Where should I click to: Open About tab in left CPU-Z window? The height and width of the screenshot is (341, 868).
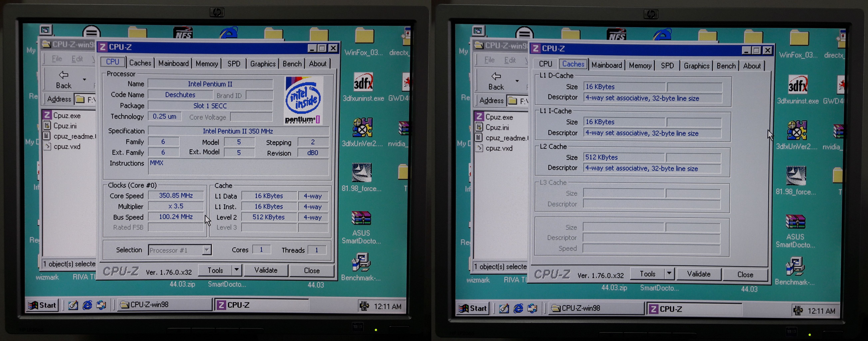(317, 63)
